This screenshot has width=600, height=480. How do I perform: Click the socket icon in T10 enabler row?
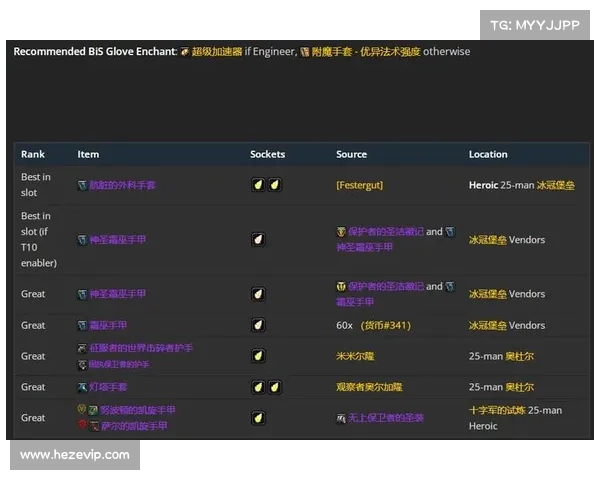tap(258, 240)
